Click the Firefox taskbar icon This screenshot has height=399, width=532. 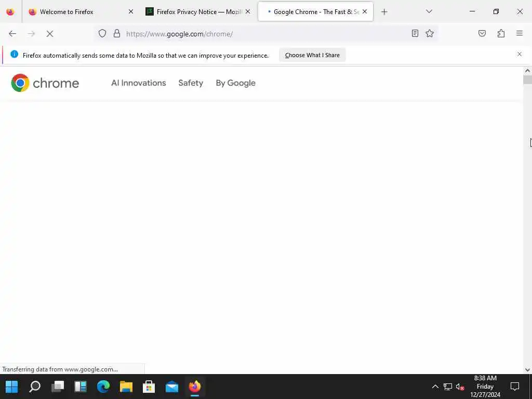(x=195, y=387)
